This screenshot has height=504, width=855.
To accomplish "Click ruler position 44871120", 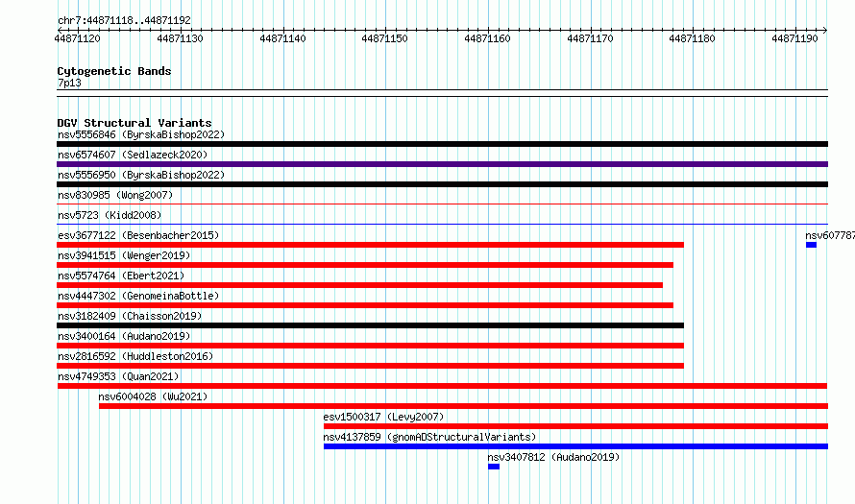I will coord(78,38).
